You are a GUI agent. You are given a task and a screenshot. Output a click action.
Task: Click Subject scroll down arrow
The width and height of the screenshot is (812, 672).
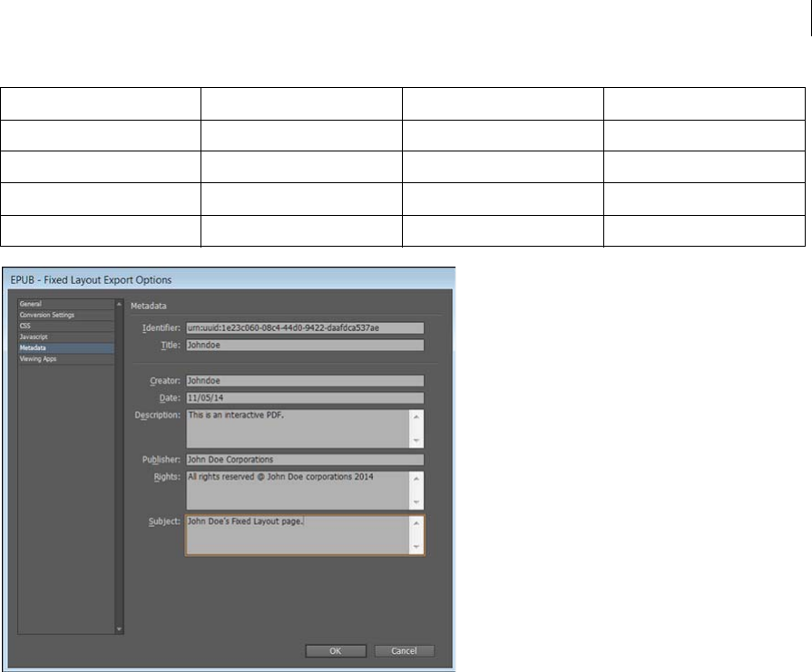tap(416, 547)
